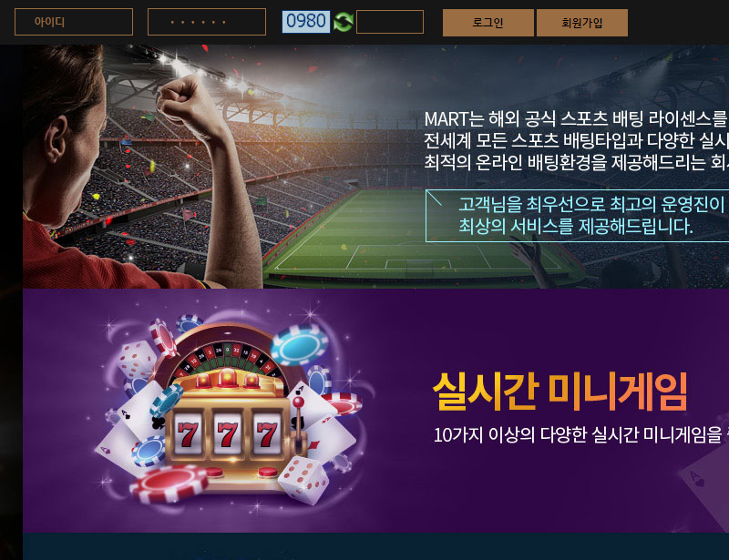This screenshot has height=560, width=729.
Task: Click the green captcha refresh arrows icon
Action: coord(344,22)
